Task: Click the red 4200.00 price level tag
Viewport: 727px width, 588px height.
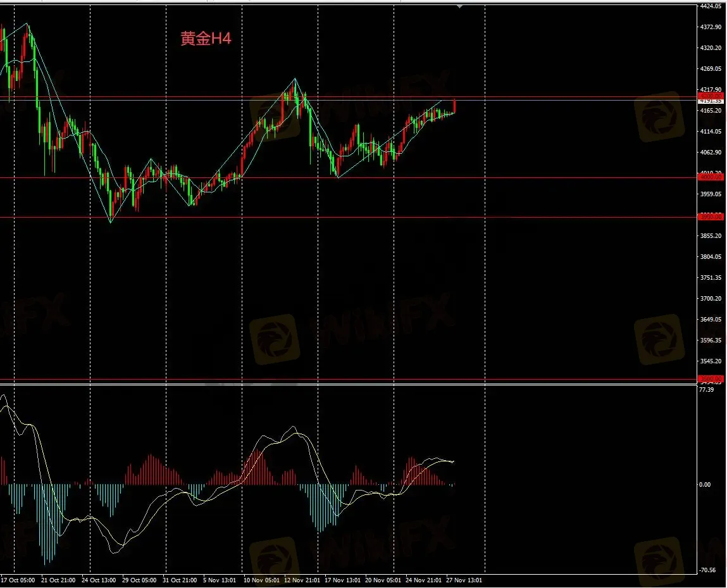Action: 711,96
